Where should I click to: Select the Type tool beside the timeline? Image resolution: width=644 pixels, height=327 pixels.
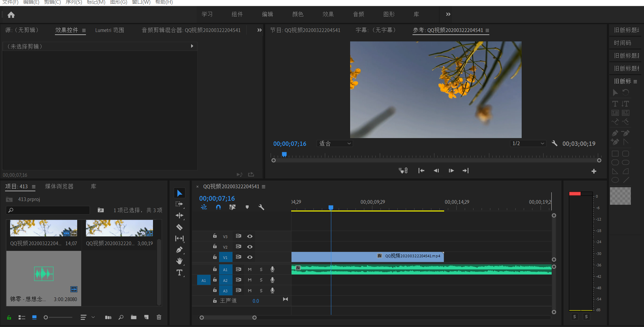point(179,272)
